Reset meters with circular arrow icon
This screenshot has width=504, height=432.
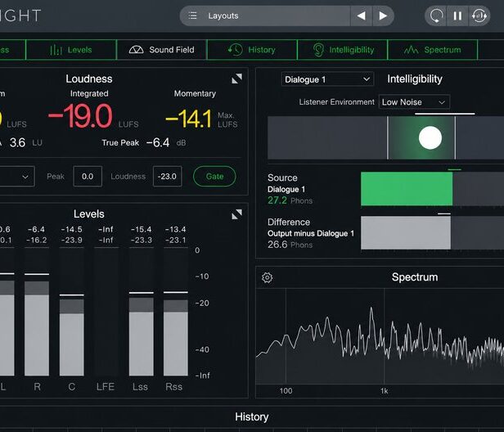(436, 16)
